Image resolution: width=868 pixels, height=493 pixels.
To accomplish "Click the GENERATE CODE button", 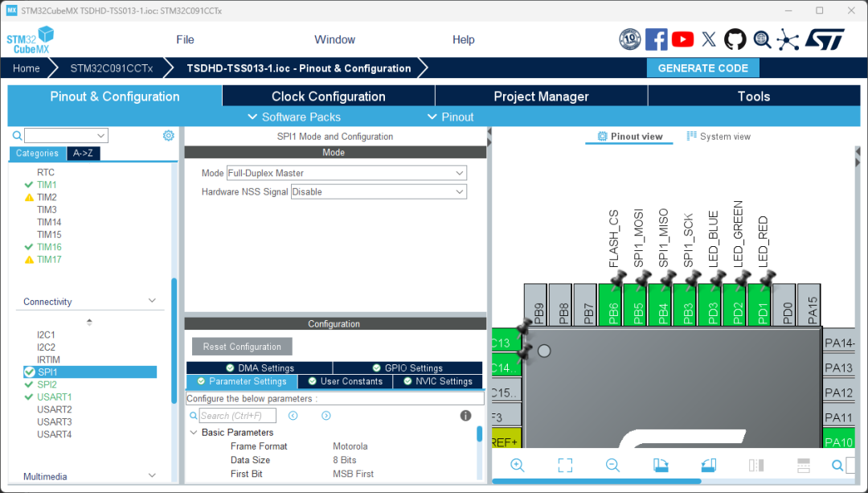I will pos(702,68).
